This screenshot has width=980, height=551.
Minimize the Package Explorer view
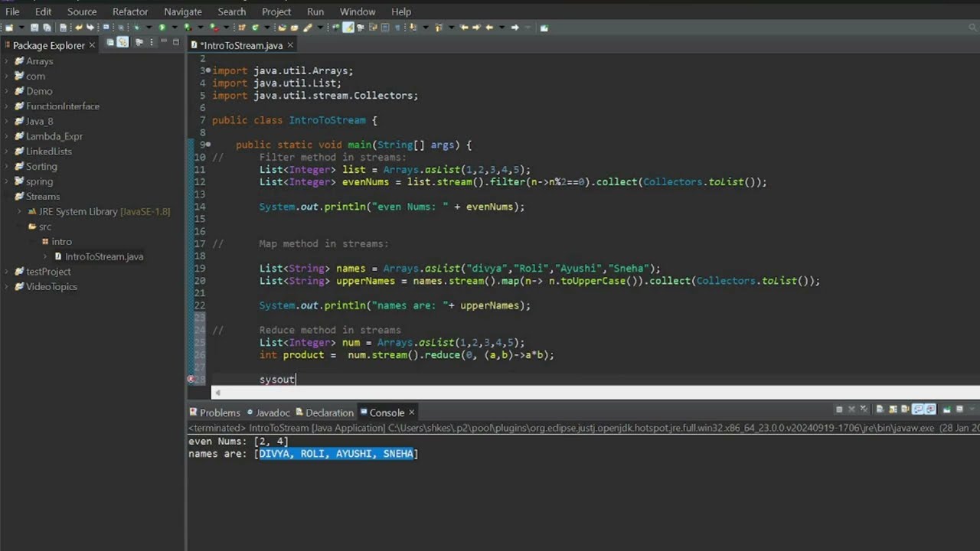coord(164,41)
